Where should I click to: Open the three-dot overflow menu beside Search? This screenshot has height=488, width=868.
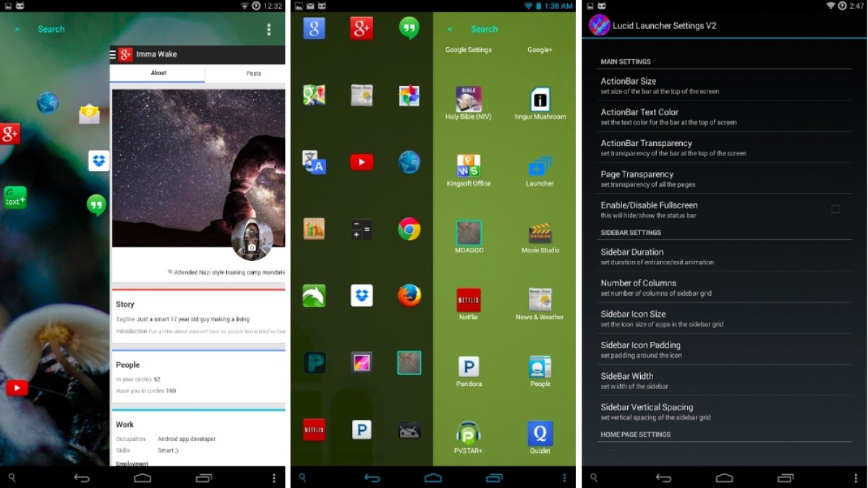click(269, 30)
